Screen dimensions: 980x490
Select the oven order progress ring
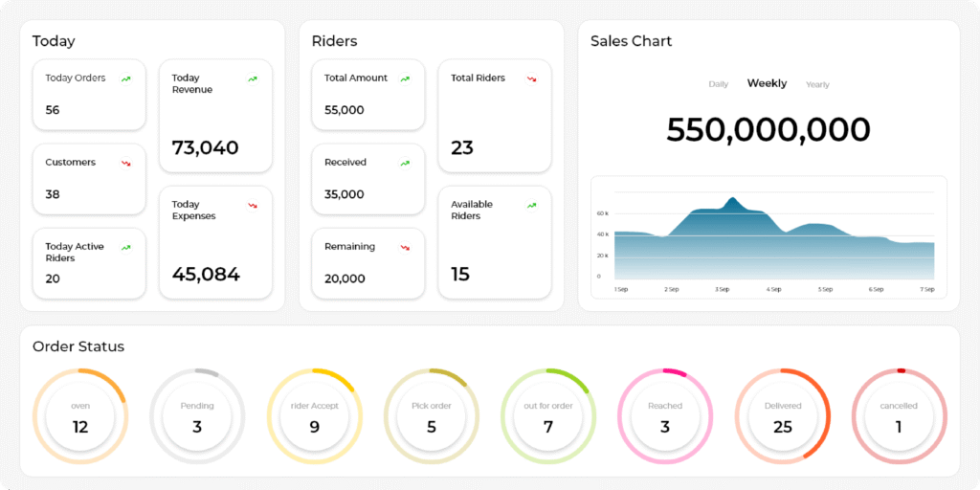(x=80, y=417)
